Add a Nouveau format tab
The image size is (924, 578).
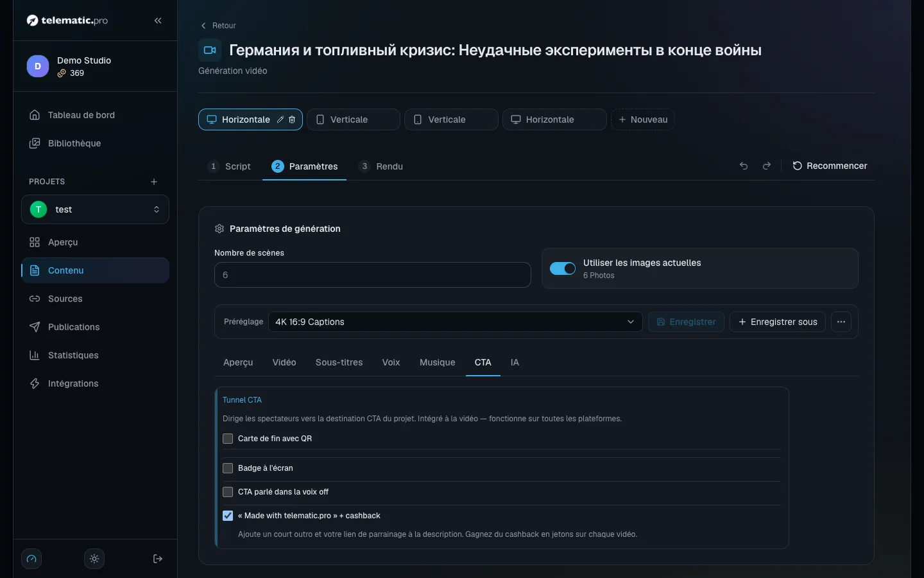click(642, 119)
